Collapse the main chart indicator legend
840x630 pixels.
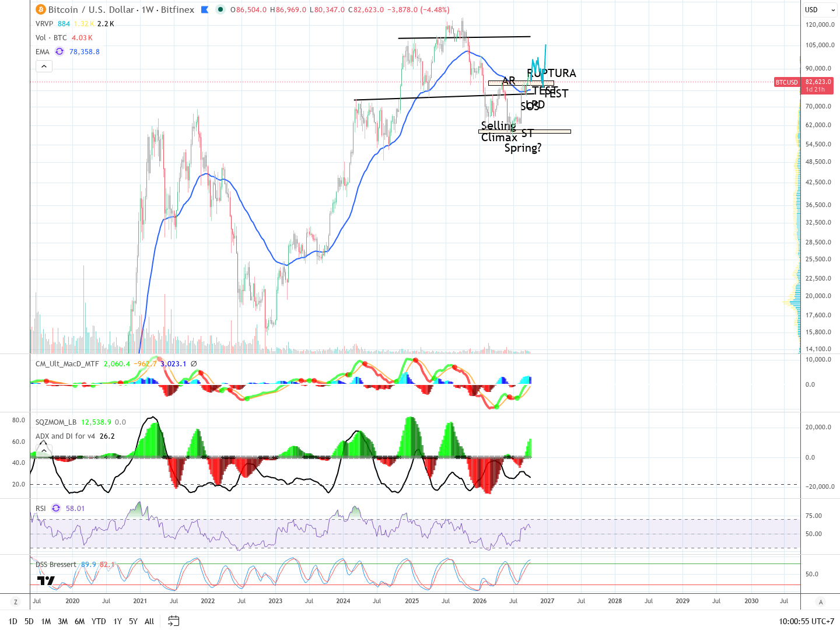coord(44,66)
